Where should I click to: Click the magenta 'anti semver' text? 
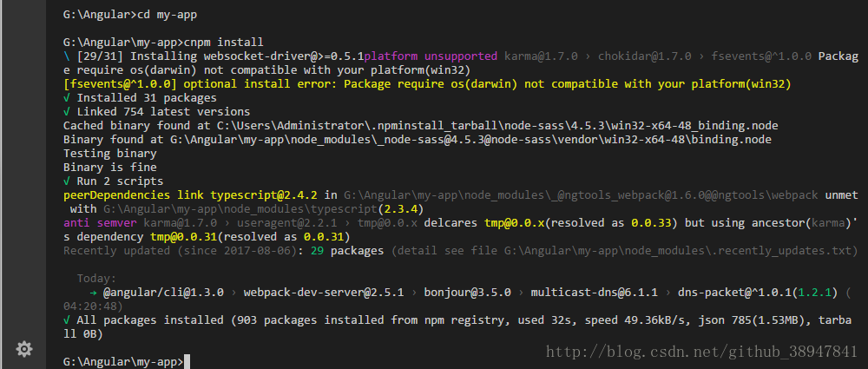[100, 223]
